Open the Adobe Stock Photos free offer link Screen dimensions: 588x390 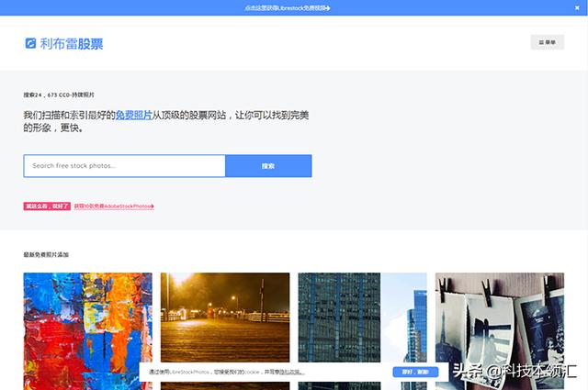point(114,206)
